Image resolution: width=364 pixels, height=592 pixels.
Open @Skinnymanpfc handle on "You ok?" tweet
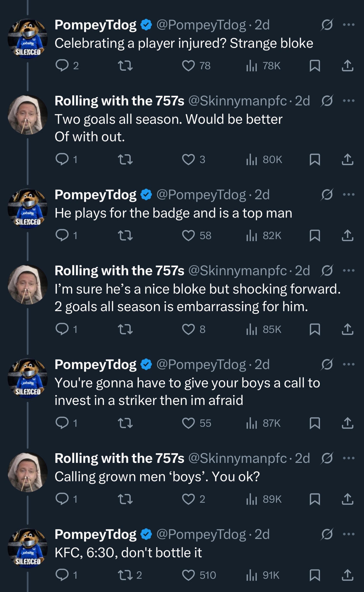[x=237, y=458]
